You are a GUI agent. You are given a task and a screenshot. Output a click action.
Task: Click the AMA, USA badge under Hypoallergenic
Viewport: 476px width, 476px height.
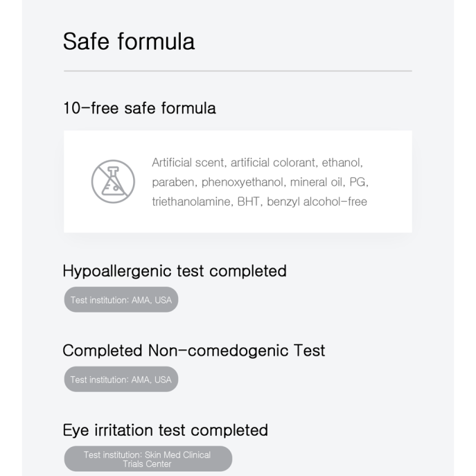(121, 299)
